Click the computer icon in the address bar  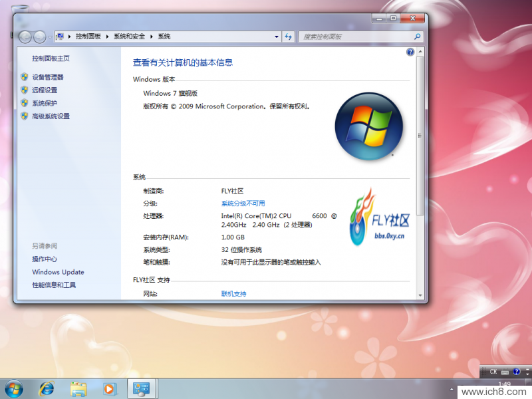(x=60, y=37)
